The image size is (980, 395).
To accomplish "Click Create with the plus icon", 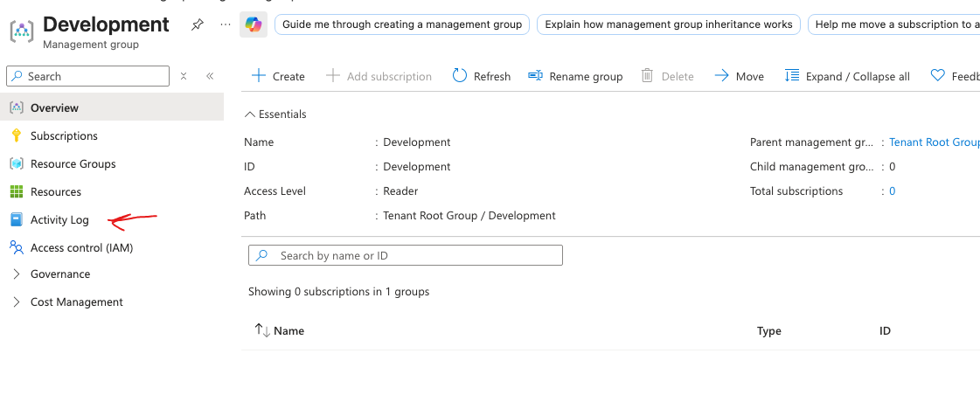I will pyautogui.click(x=278, y=76).
